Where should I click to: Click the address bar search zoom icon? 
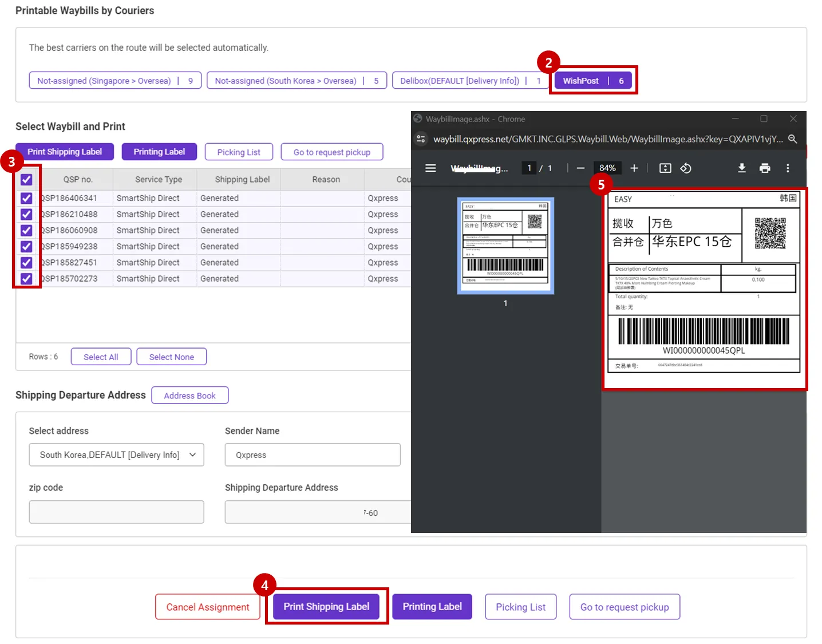tap(793, 139)
